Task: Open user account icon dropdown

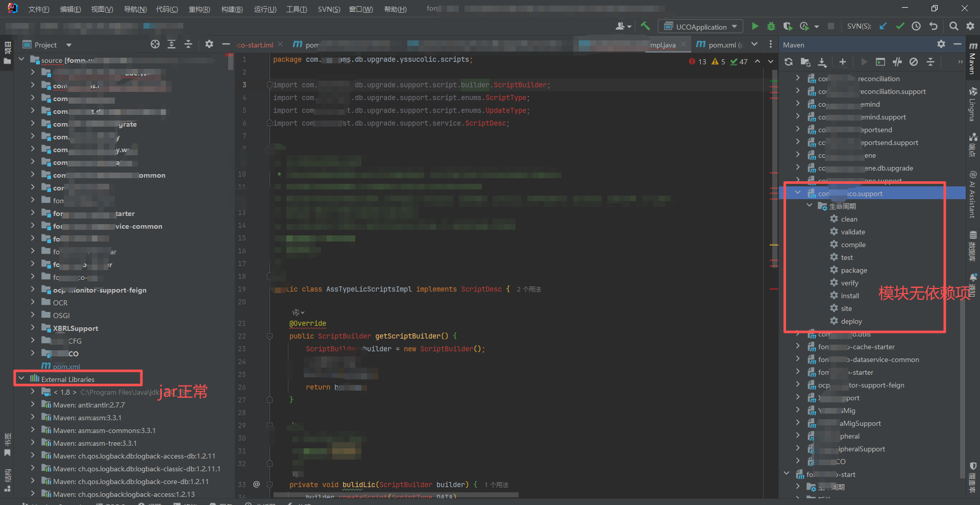Action: coord(624,26)
